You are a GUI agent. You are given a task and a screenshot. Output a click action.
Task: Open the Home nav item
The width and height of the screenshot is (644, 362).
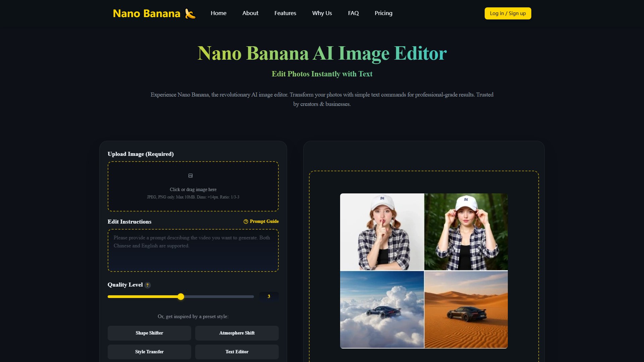coord(218,13)
